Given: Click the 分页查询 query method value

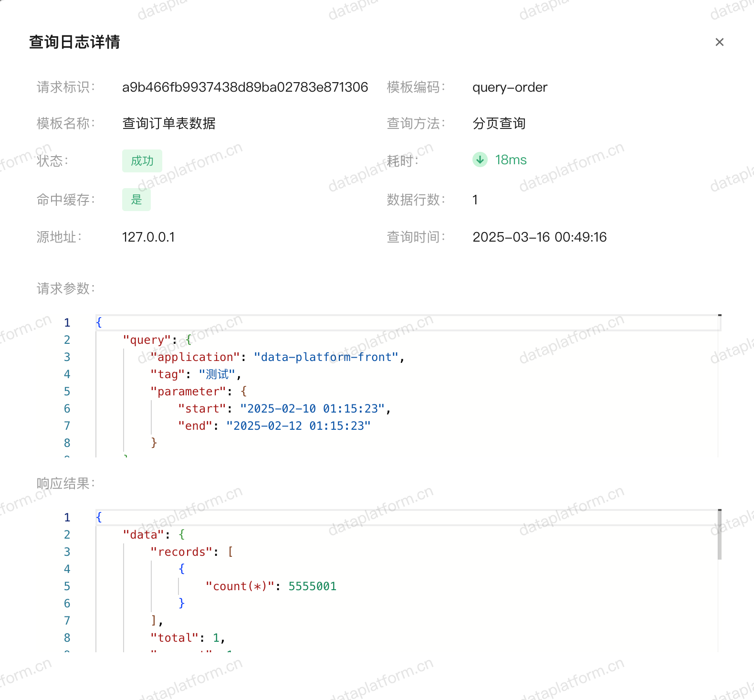Looking at the screenshot, I should tap(499, 124).
